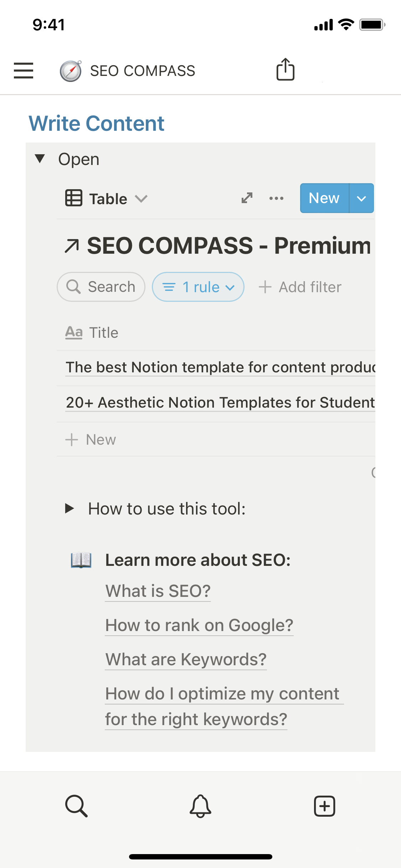The image size is (401, 868).
Task: Collapse the Open toggle section
Action: (40, 159)
